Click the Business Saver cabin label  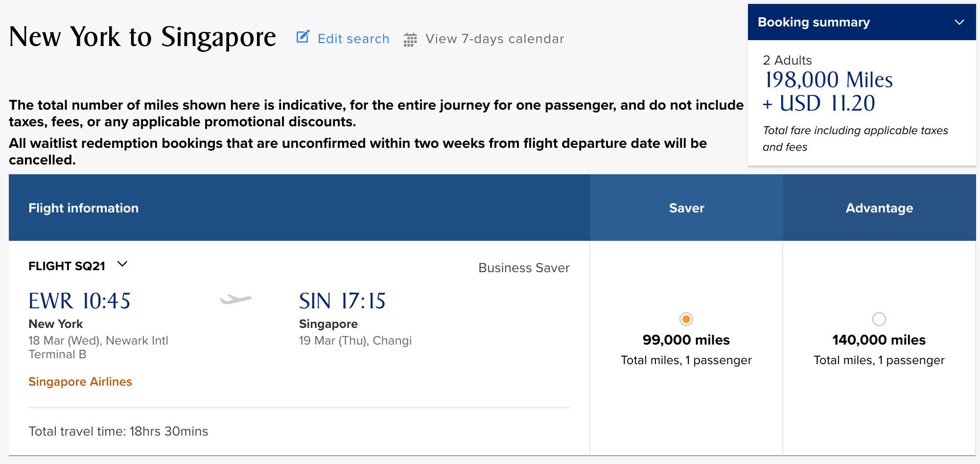524,268
